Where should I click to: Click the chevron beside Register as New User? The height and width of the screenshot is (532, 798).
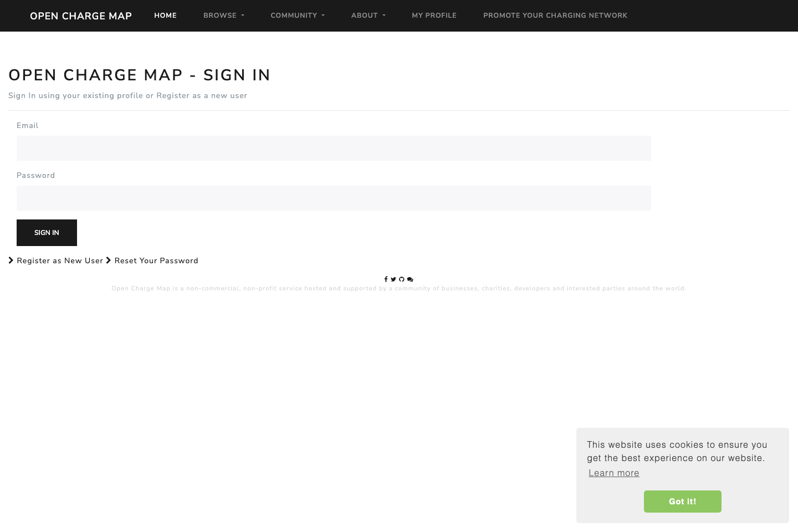(11, 260)
